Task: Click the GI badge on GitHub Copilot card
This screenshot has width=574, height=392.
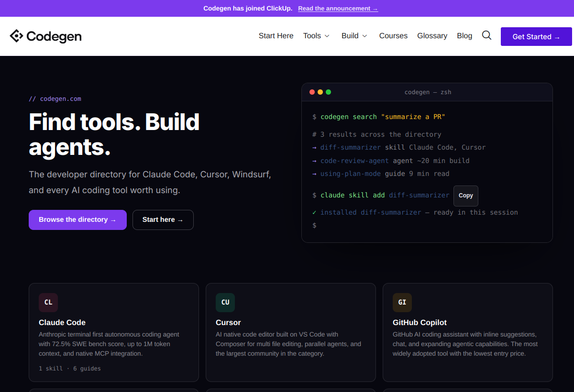Action: 402,303
